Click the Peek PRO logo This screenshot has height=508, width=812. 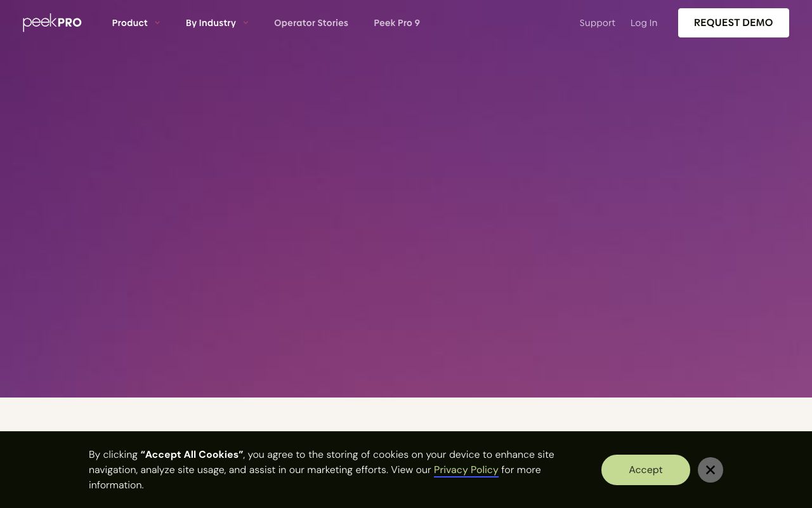pyautogui.click(x=52, y=23)
